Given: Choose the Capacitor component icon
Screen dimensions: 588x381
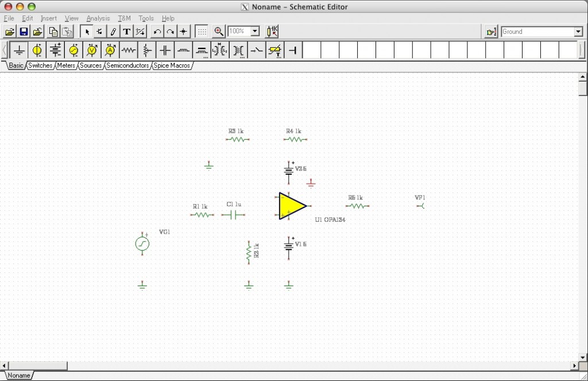Looking at the screenshot, I should point(165,51).
